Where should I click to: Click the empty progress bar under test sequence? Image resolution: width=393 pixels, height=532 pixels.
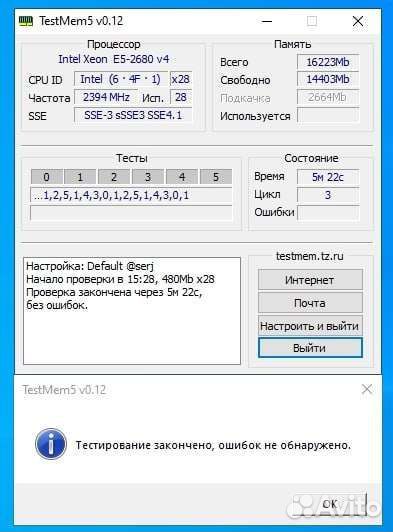(x=131, y=212)
